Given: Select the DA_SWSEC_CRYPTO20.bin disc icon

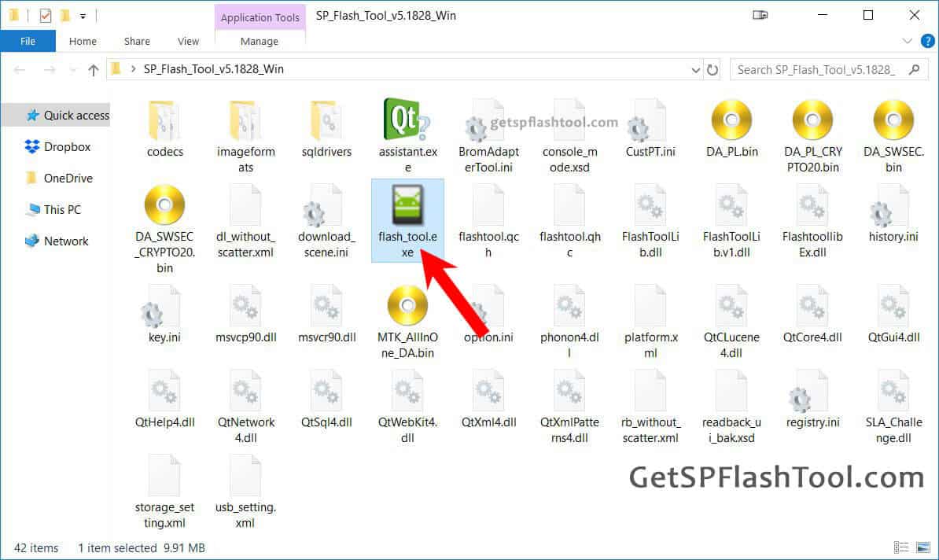Looking at the screenshot, I should point(164,204).
